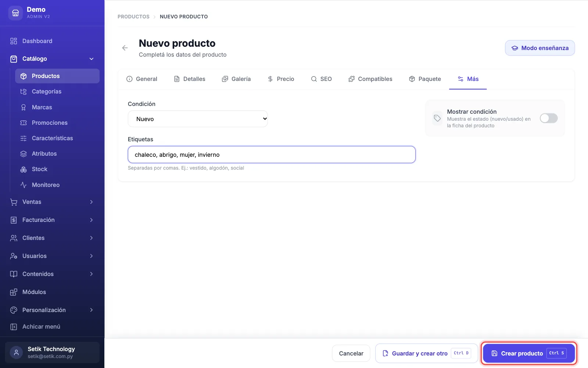Expand the Contenidos menu chevron
Screen dimensions: 588x368
point(92,274)
